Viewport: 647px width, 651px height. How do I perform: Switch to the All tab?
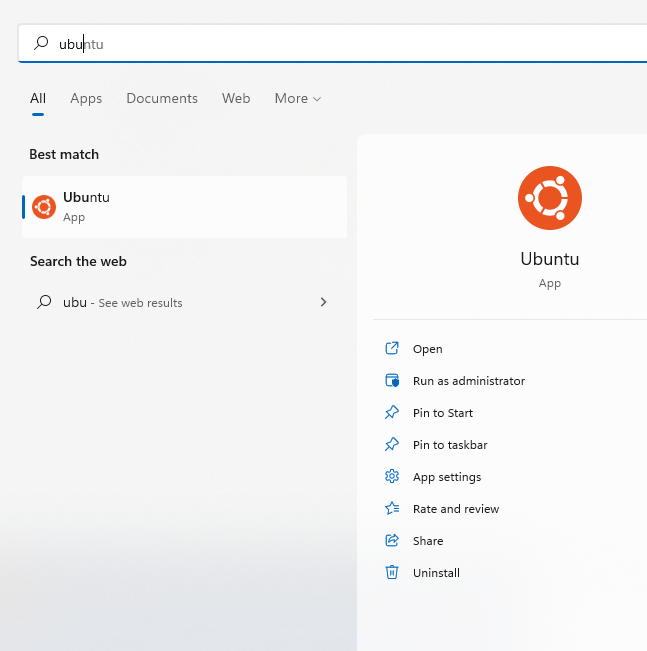38,98
